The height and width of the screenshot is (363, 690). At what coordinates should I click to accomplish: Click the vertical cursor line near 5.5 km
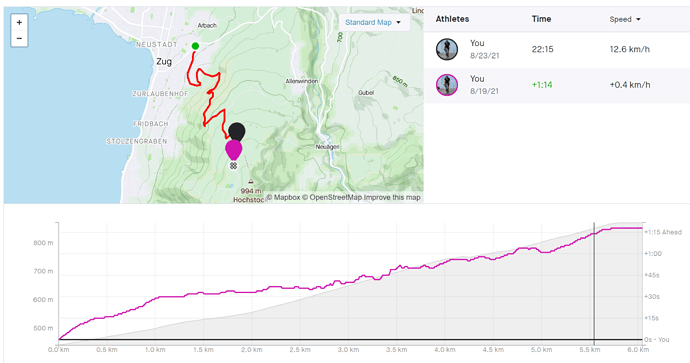(x=594, y=284)
